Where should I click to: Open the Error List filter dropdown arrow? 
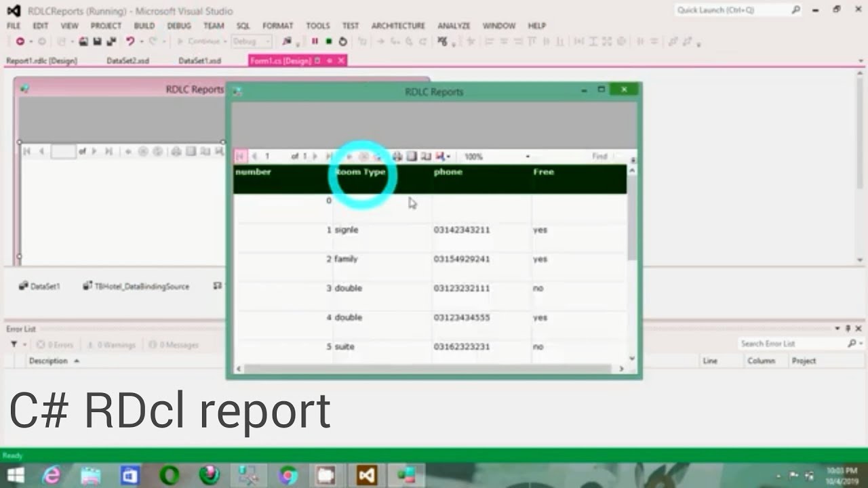(x=24, y=345)
